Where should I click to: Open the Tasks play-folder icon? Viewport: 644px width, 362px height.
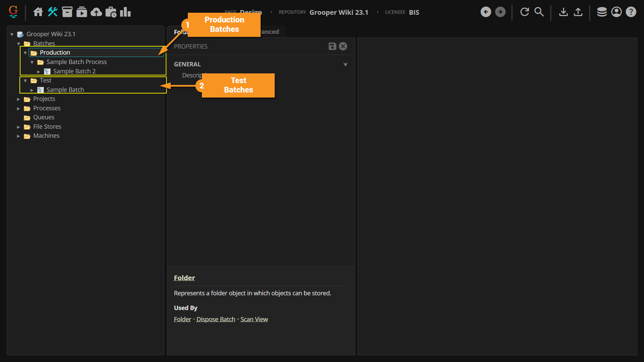point(82,12)
